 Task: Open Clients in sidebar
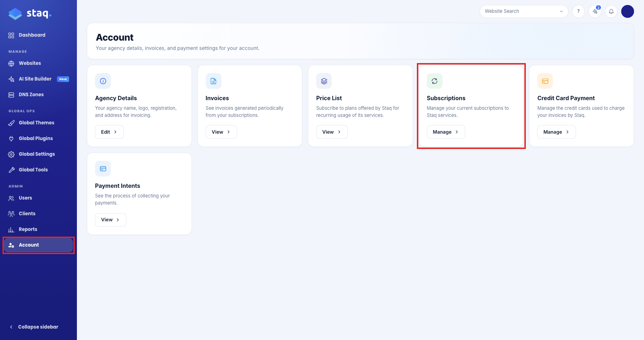point(38,213)
